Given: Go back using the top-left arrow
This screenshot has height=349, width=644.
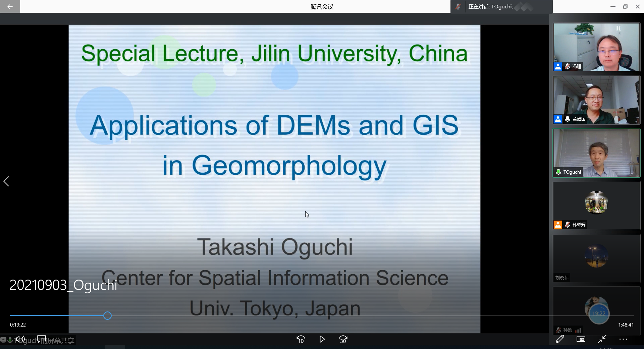Looking at the screenshot, I should [10, 6].
